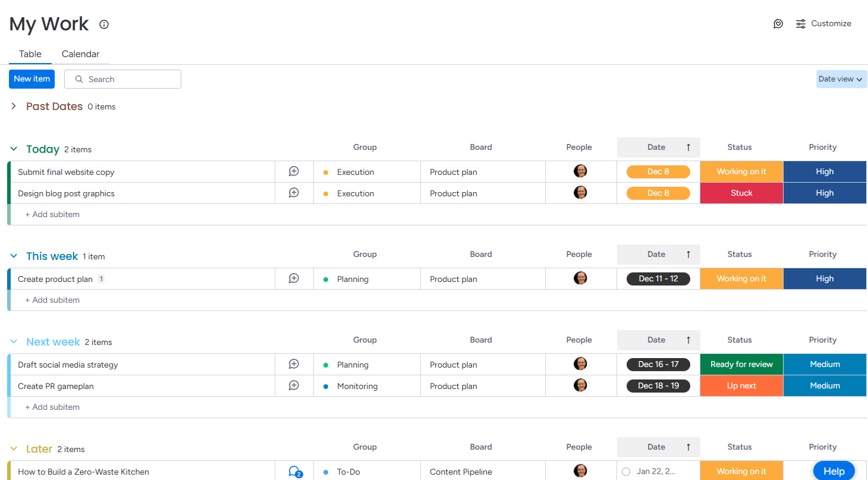Click the New item button
Screen dimensions: 868x480
32,79
